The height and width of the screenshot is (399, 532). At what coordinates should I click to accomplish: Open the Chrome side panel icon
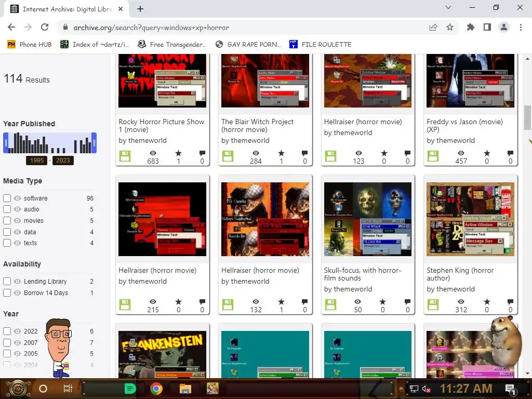coord(487,27)
